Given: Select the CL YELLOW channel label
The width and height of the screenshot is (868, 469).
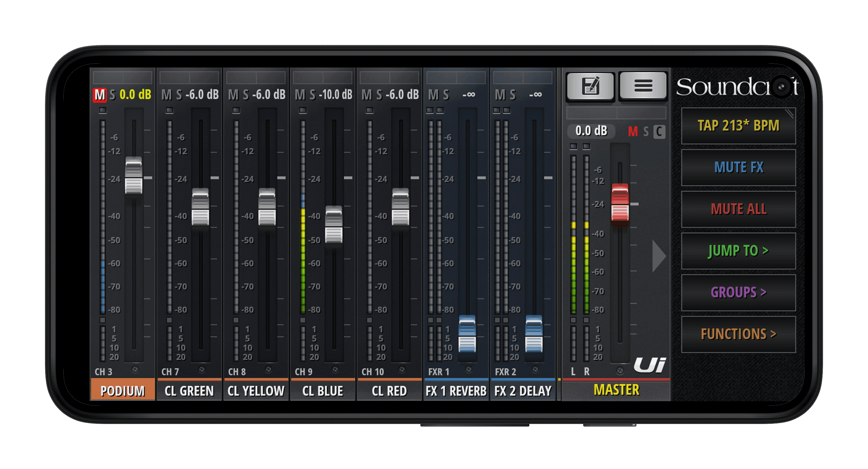Looking at the screenshot, I should (x=256, y=391).
